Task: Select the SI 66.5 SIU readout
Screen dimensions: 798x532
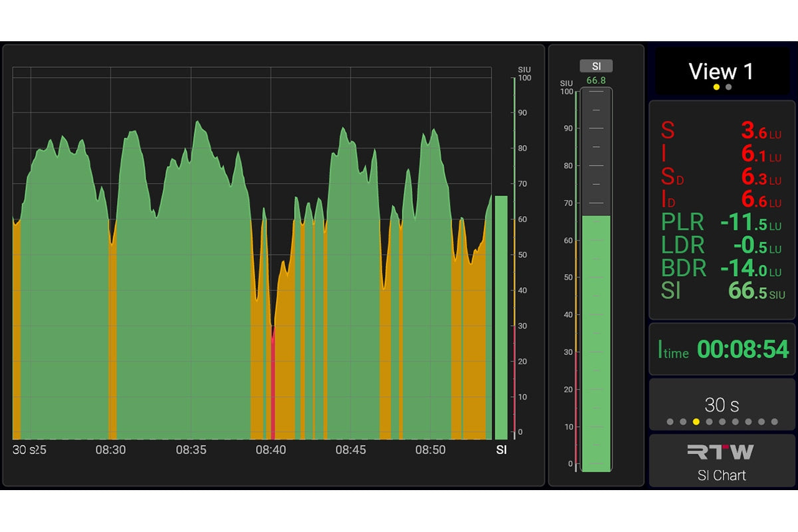Action: click(722, 291)
